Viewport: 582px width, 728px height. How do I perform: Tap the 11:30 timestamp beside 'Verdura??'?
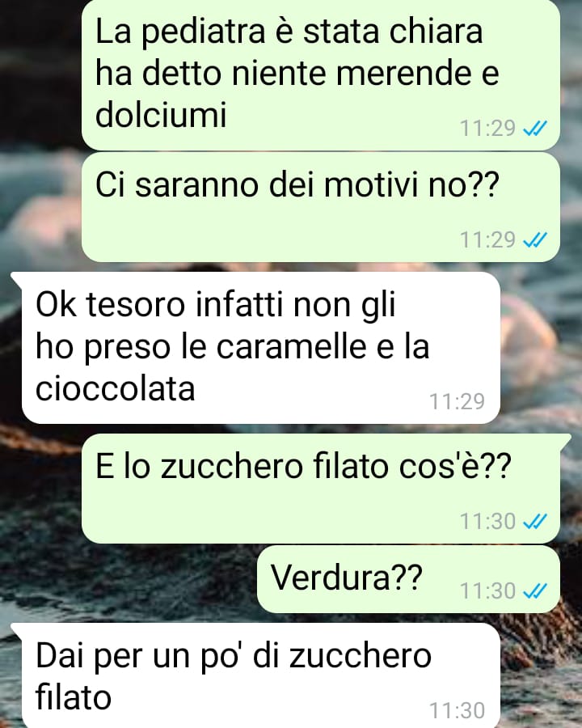(x=487, y=590)
